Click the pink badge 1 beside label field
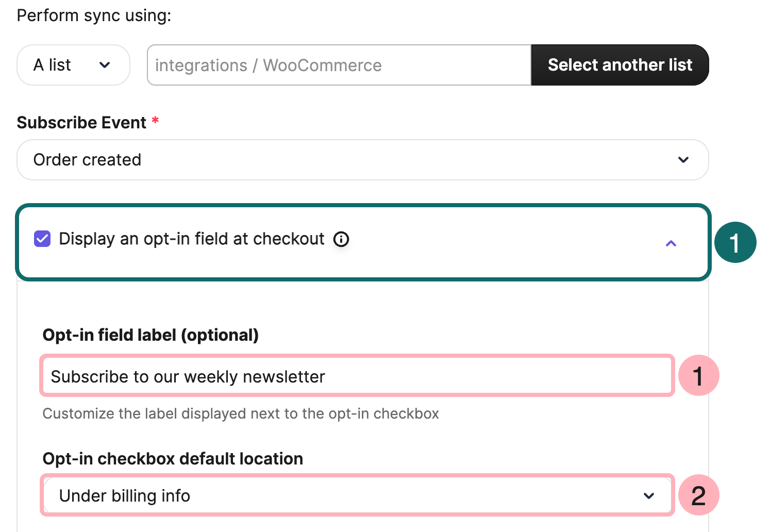The width and height of the screenshot is (770, 532). (699, 376)
